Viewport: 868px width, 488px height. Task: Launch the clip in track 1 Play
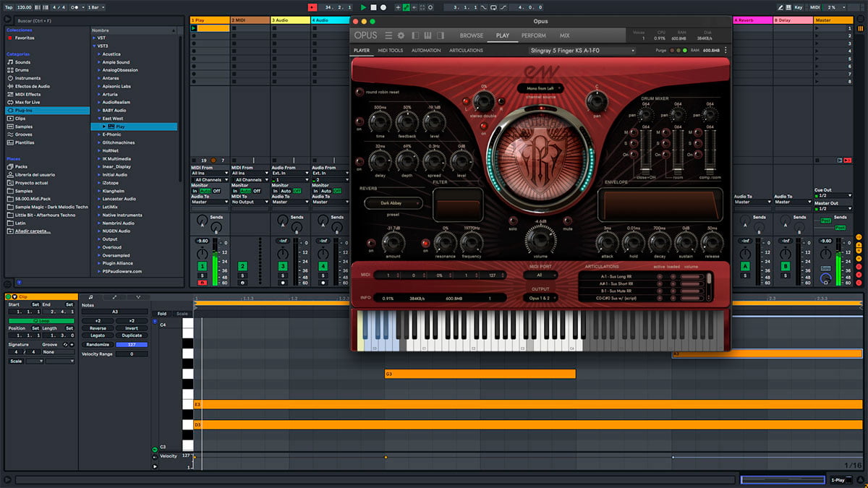tap(194, 29)
